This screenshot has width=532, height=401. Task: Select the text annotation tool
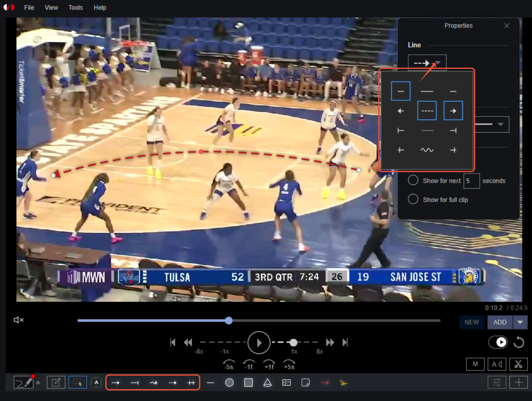(x=96, y=383)
